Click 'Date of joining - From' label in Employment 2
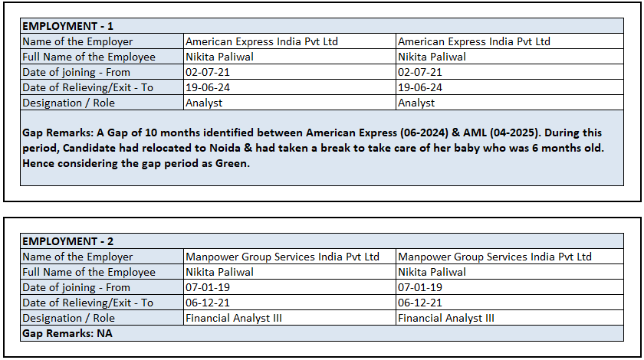 coord(77,287)
